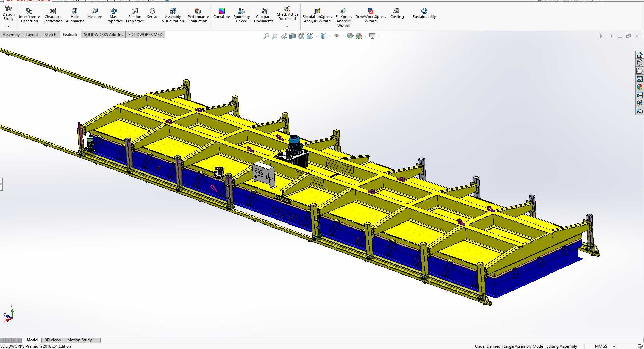Click the coordinate triad in viewport

click(x=9, y=314)
